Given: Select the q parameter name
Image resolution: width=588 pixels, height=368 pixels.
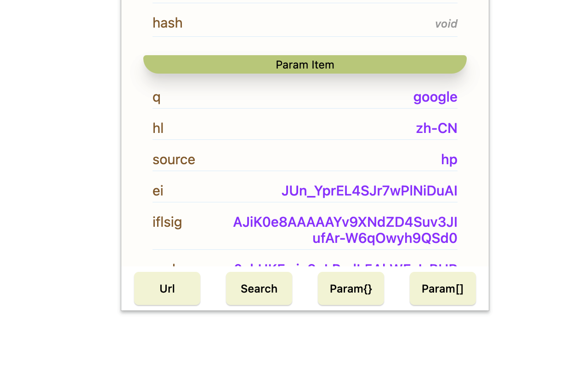Looking at the screenshot, I should (156, 97).
